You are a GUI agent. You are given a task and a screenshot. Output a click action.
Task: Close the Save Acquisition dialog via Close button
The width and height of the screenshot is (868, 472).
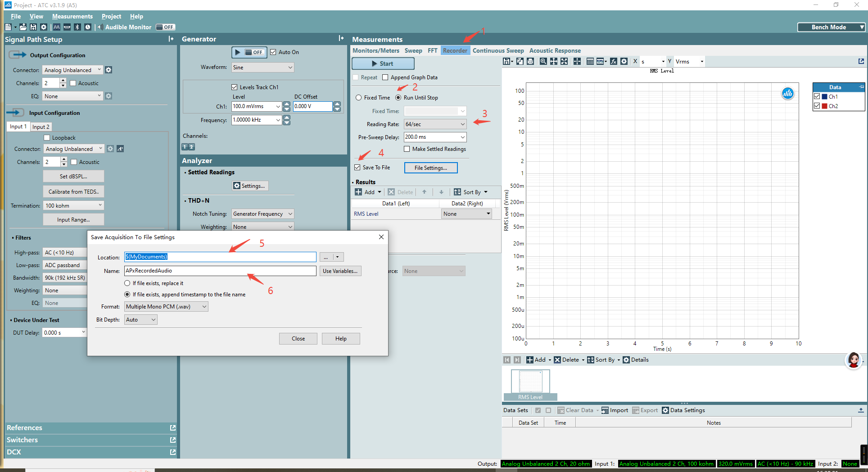(x=298, y=339)
